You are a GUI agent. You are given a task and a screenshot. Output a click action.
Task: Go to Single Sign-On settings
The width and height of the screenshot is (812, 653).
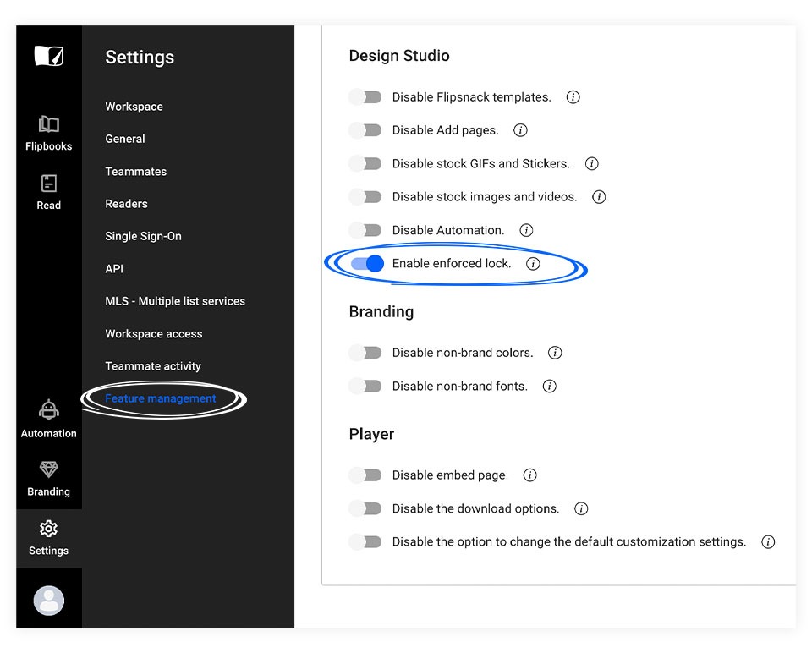pos(144,236)
